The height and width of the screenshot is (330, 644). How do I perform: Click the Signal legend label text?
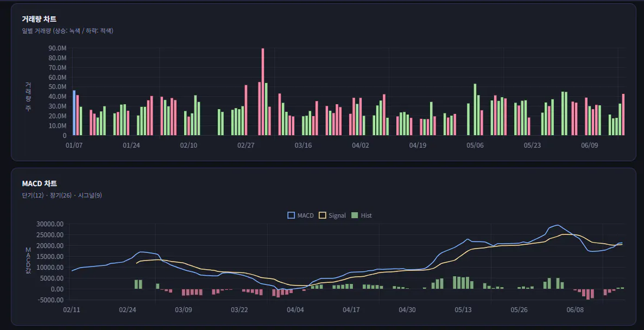click(x=337, y=215)
